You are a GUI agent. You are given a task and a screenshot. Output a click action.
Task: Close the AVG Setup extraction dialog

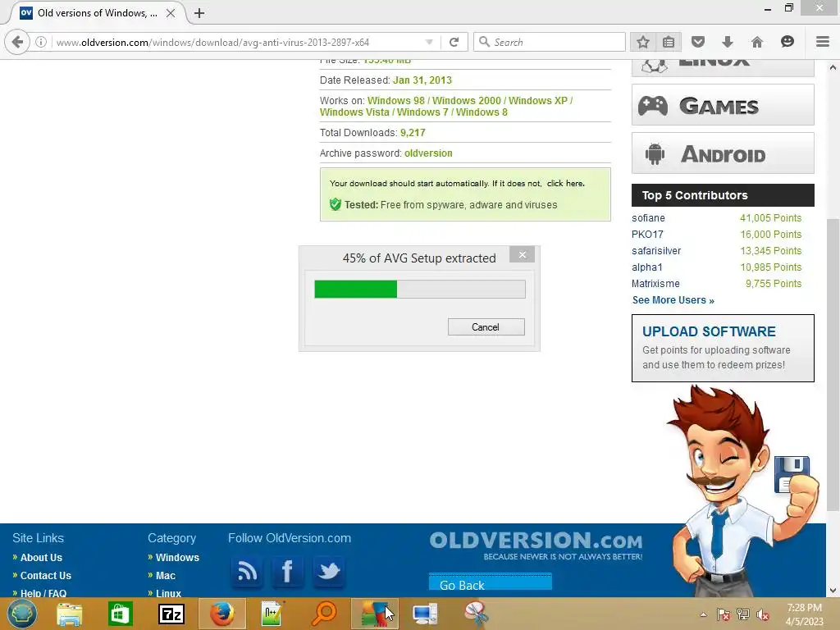523,254
